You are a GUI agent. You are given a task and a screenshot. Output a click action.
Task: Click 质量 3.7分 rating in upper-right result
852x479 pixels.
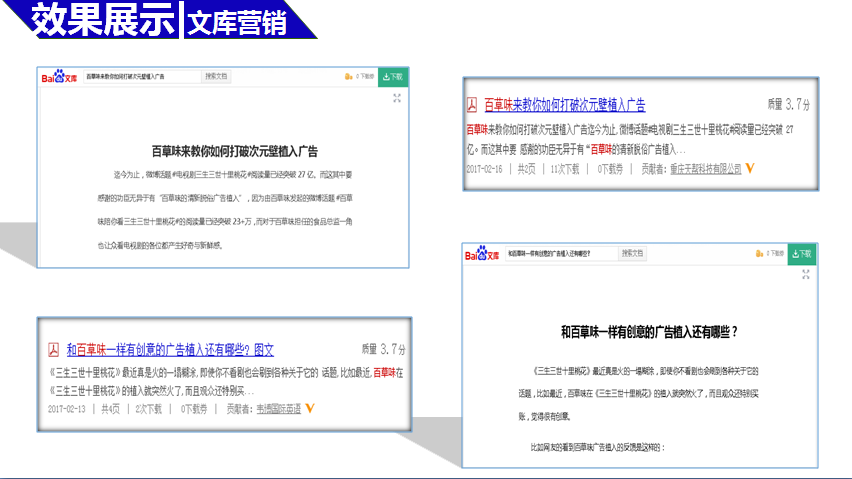click(x=788, y=104)
